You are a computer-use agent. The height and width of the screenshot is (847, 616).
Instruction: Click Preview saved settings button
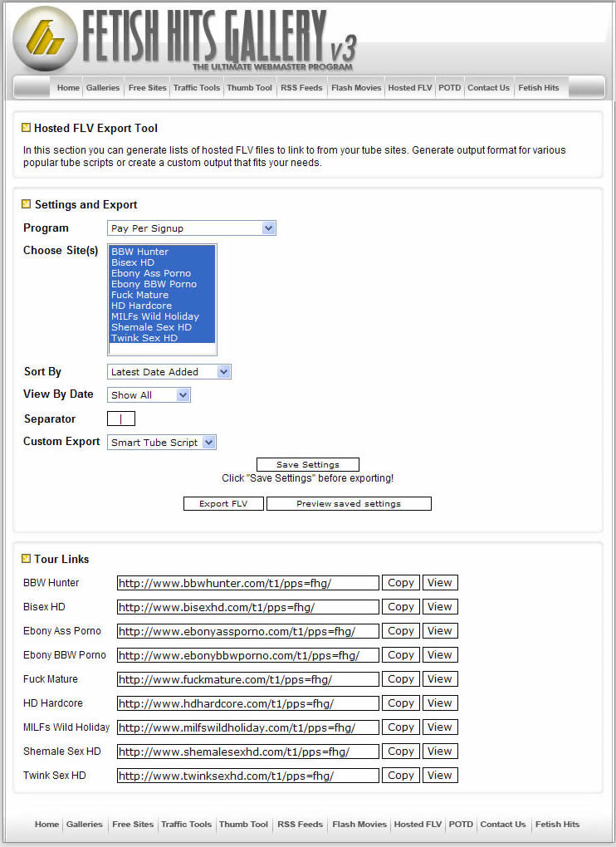pyautogui.click(x=349, y=503)
